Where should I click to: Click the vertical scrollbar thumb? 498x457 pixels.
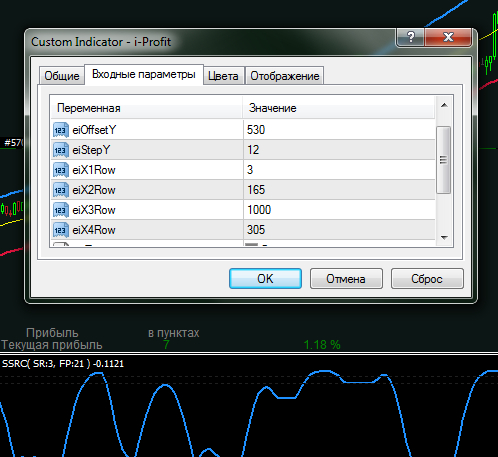[444, 160]
